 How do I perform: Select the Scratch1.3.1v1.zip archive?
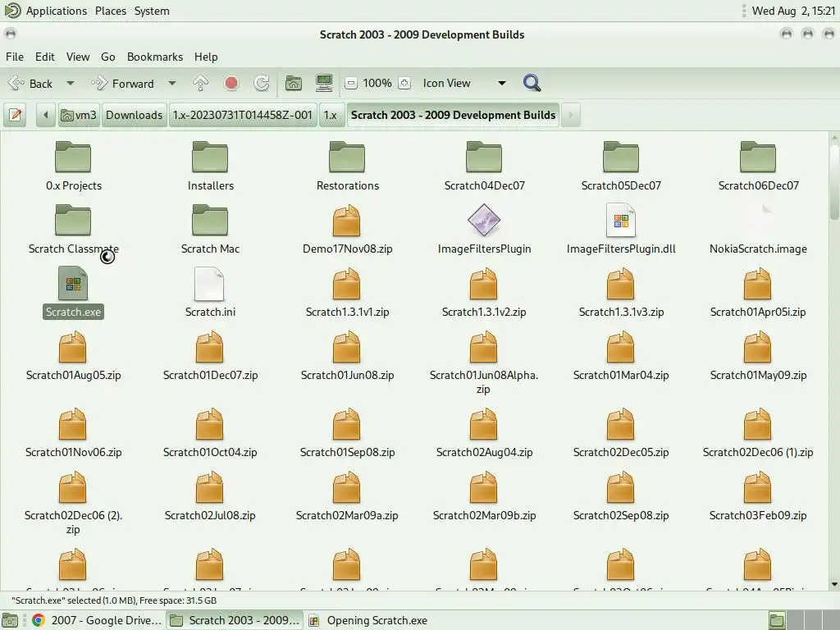click(347, 293)
